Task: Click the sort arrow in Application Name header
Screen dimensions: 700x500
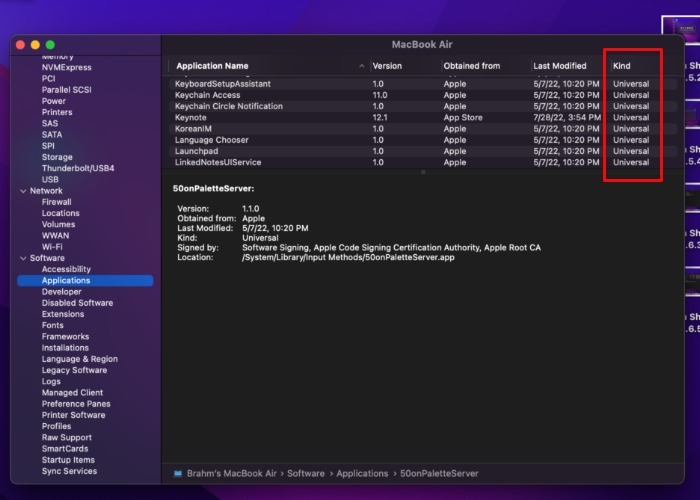Action: (362, 66)
